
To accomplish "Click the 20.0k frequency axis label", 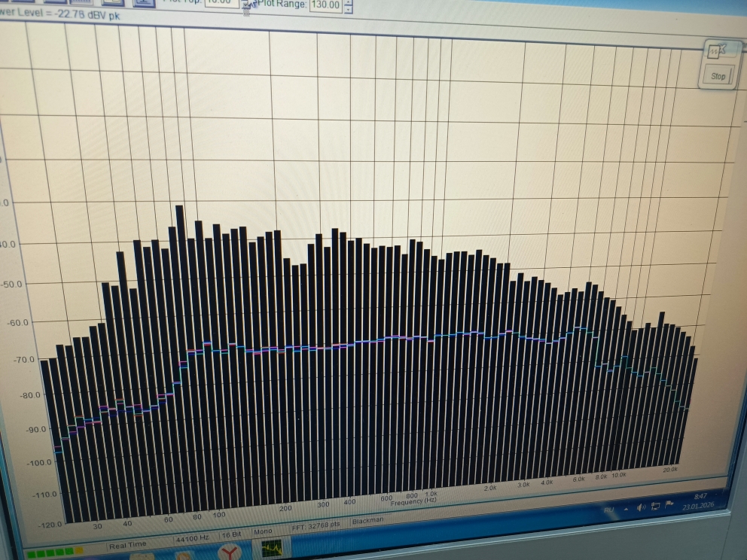I will 670,470.
